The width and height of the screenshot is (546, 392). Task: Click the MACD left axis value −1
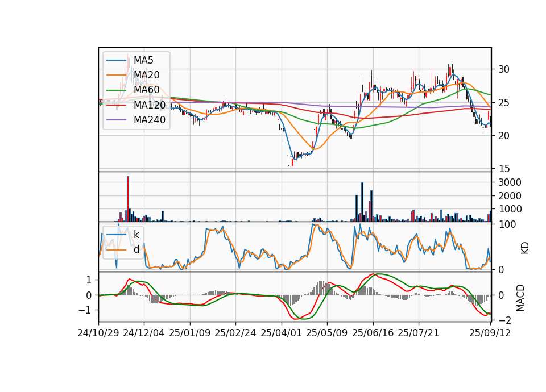click(x=85, y=310)
